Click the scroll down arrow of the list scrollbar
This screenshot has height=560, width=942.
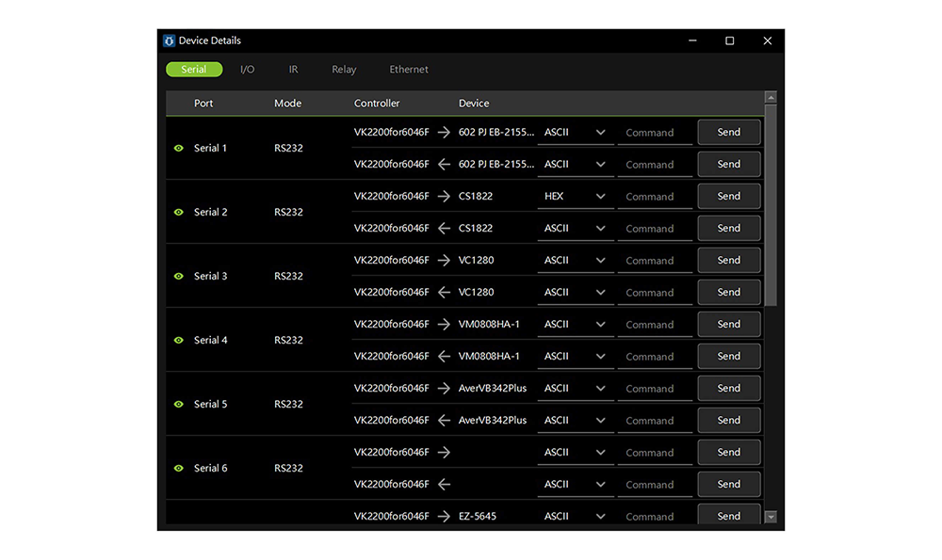coord(771,517)
